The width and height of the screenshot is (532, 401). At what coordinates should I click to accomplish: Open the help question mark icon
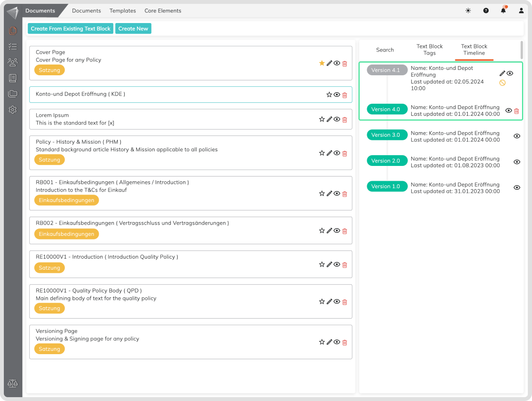click(486, 11)
